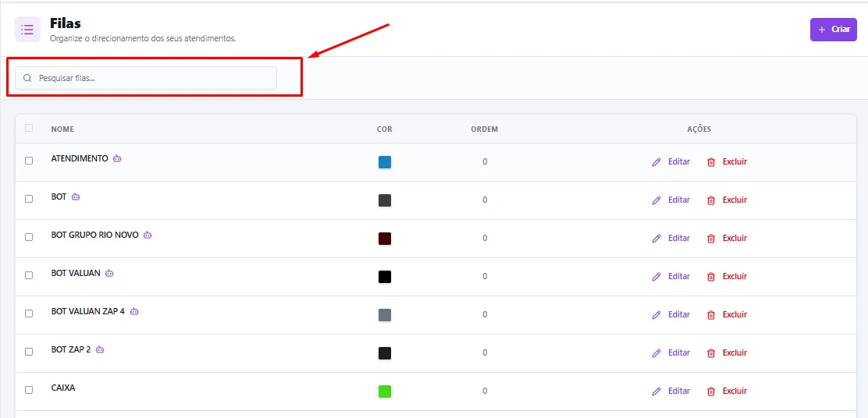868x418 pixels.
Task: Select the BOT VALUAN ZAP 4 checkbox
Action: (x=29, y=313)
